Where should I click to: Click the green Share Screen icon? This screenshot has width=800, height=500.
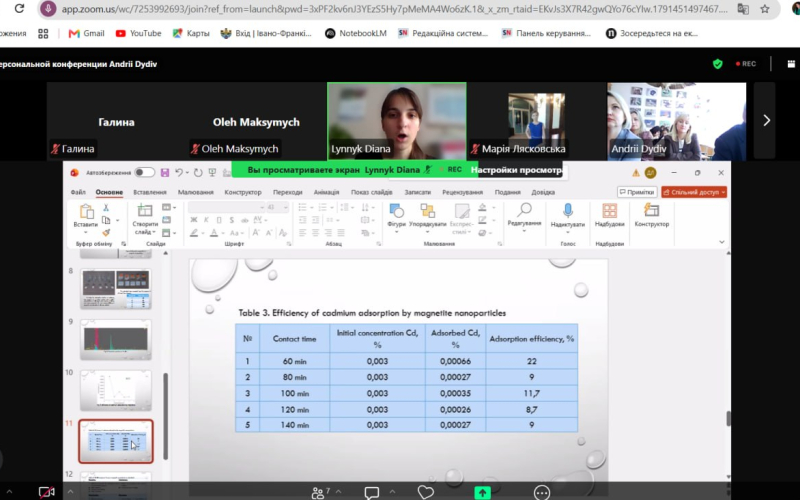(482, 493)
